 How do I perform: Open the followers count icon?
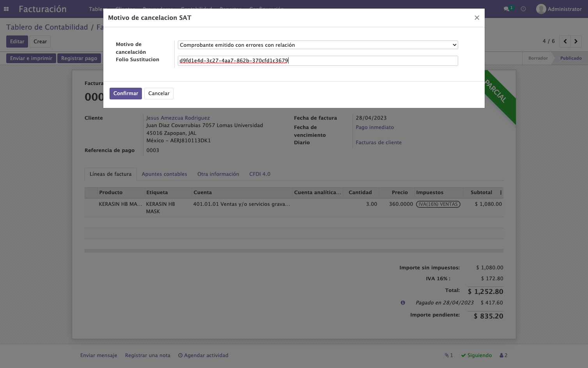pyautogui.click(x=503, y=356)
